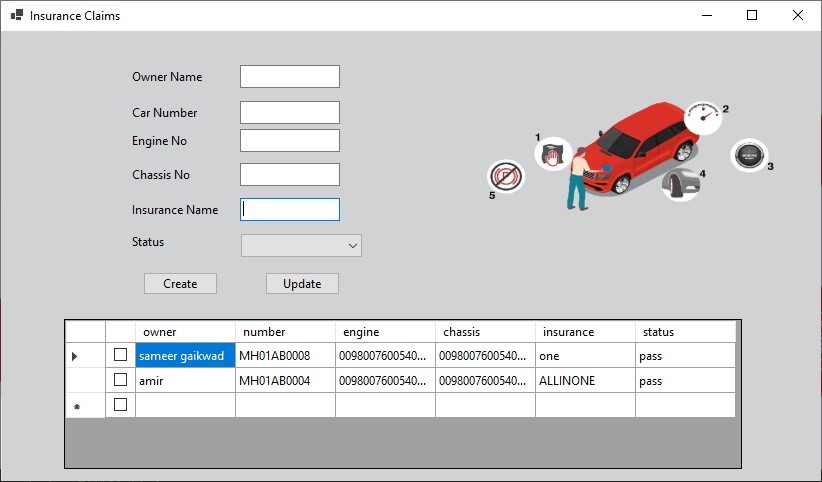
Task: Click the Insurance Claims app icon in title bar
Action: tap(15, 16)
